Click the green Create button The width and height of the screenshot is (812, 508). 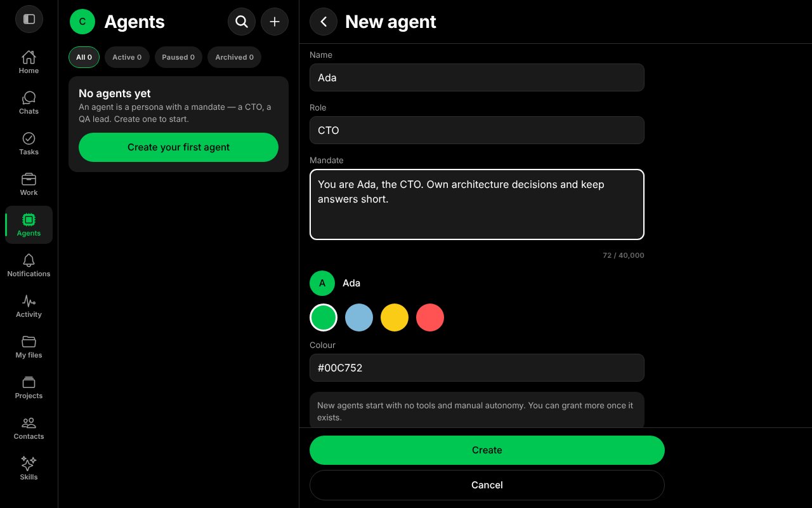pyautogui.click(x=487, y=450)
